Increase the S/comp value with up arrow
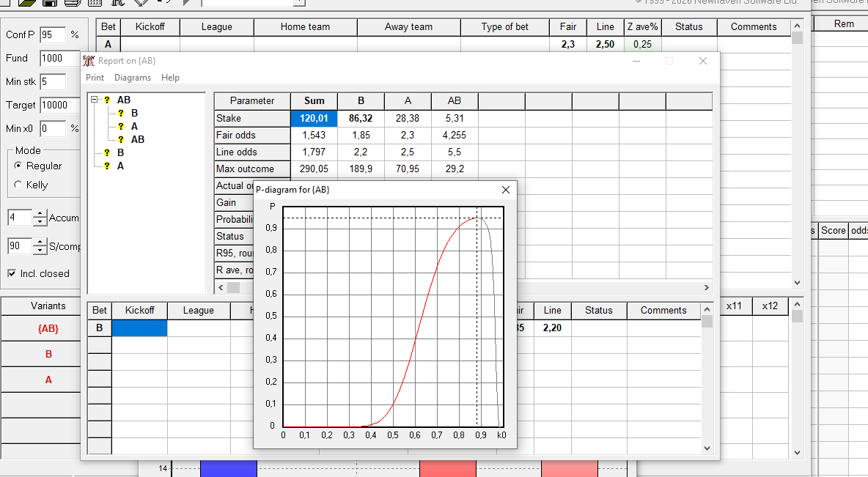Viewport: 868px width, 477px height. [40, 242]
